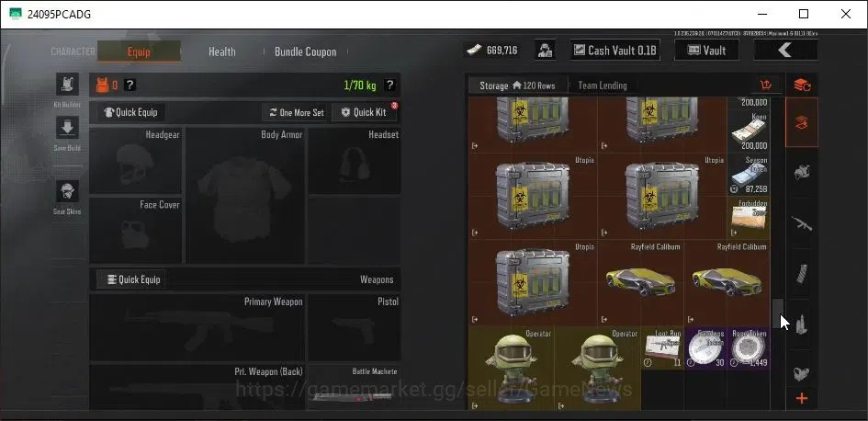Click help icon beside armor value 0

pyautogui.click(x=130, y=85)
